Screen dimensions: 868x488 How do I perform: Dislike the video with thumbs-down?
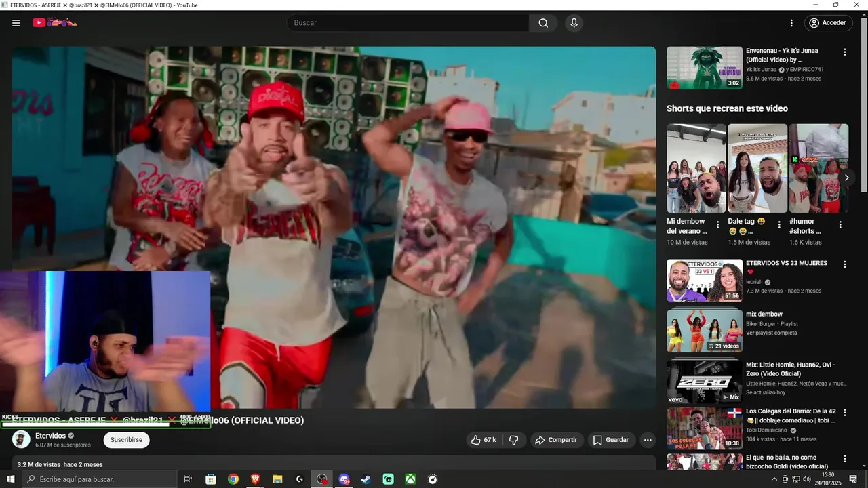513,440
